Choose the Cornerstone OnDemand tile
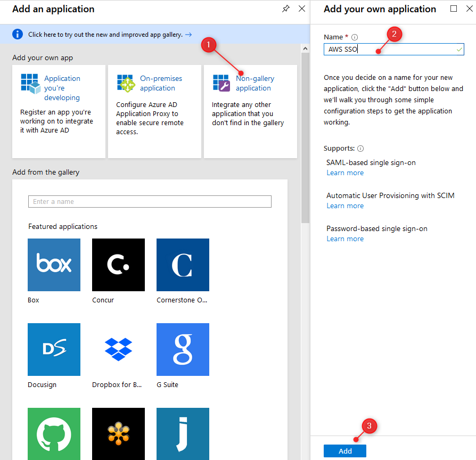Screen dimensions: 476x460 [x=183, y=265]
